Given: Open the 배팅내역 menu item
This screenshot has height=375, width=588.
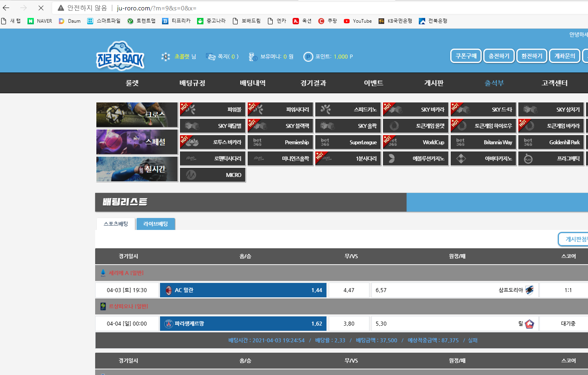Looking at the screenshot, I should click(x=252, y=83).
